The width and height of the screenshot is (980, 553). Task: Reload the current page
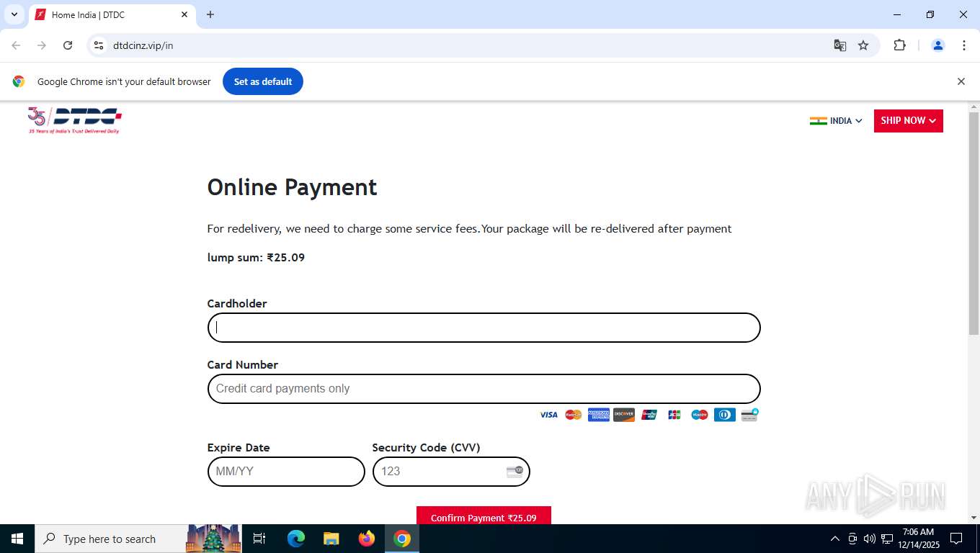[68, 45]
